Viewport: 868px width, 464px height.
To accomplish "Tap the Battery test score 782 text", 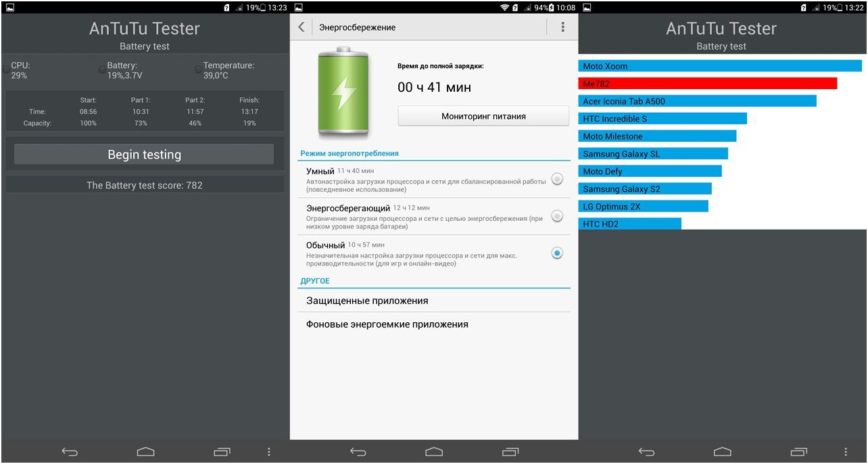I will (144, 184).
